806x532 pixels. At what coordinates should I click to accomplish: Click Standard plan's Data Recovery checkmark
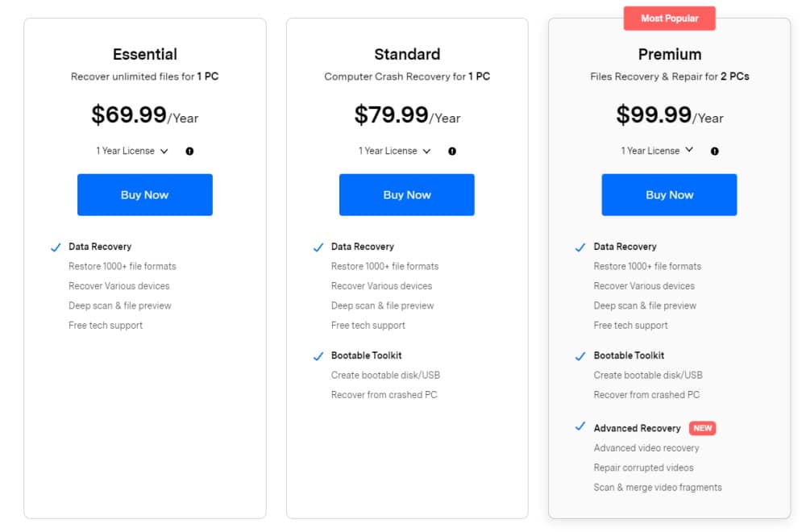(x=318, y=247)
